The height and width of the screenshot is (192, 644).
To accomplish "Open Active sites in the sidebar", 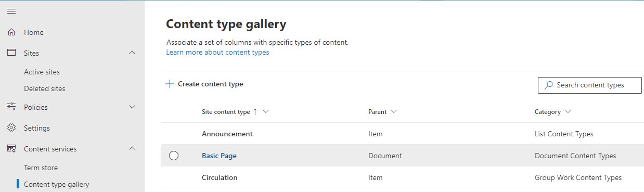I will (x=42, y=72).
